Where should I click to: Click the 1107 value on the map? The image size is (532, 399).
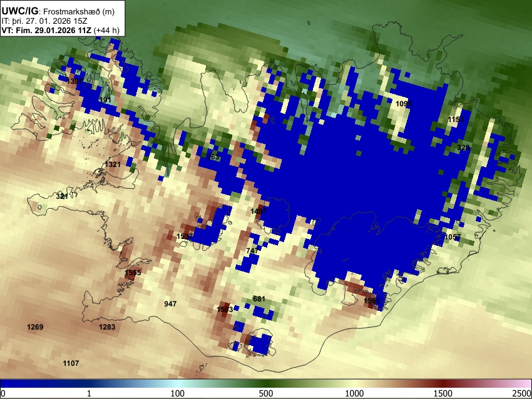(71, 363)
